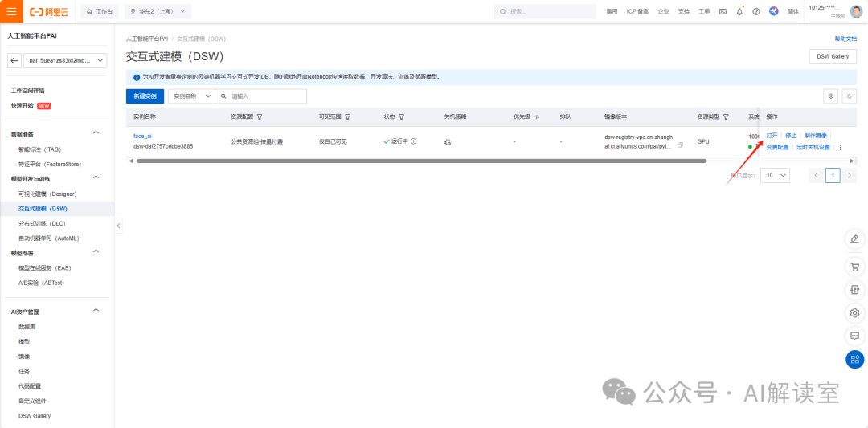Click the floating settings gear icon
This screenshot has width=868, height=428.
[x=854, y=313]
